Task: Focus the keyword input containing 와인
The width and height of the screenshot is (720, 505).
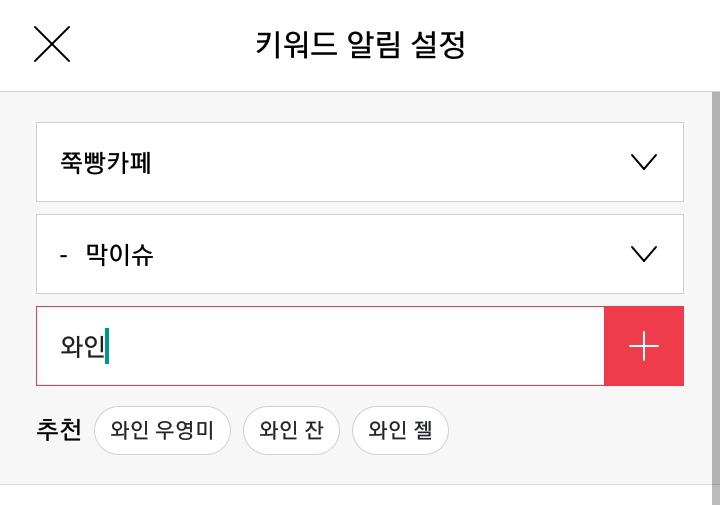Action: pyautogui.click(x=320, y=346)
